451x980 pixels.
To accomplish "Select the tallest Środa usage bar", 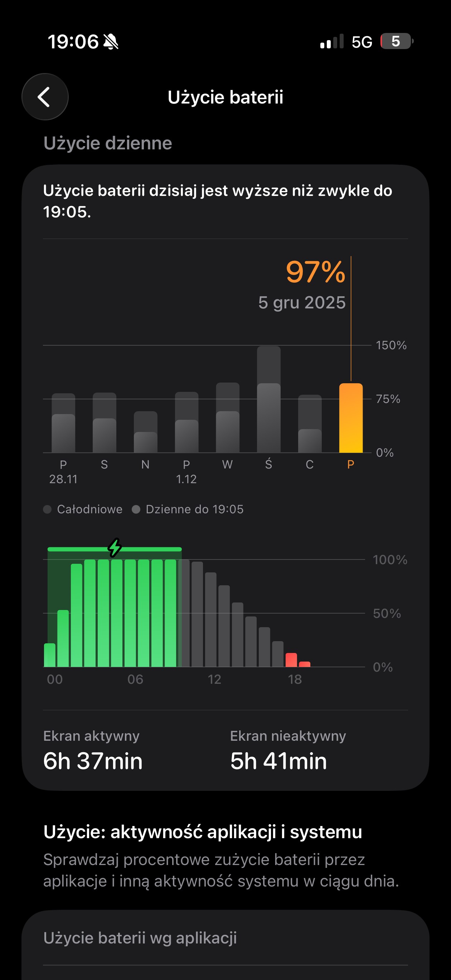I will 268,400.
